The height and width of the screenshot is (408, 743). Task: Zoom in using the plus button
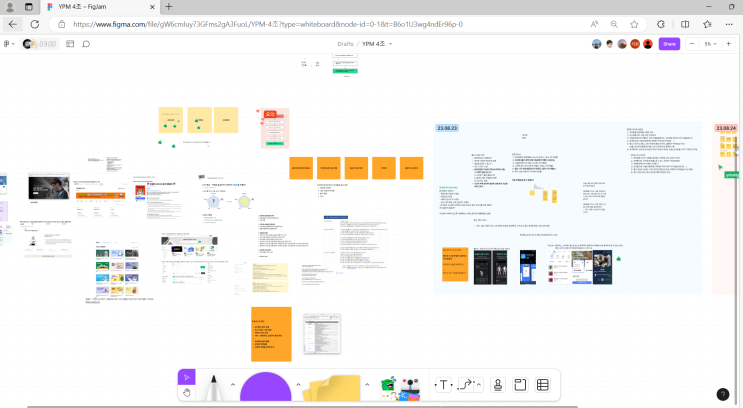[728, 44]
